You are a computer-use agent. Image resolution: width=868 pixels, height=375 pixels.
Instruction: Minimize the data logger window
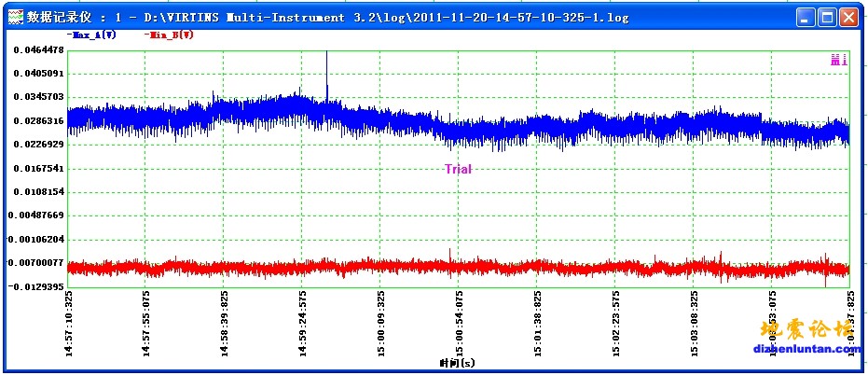[806, 17]
